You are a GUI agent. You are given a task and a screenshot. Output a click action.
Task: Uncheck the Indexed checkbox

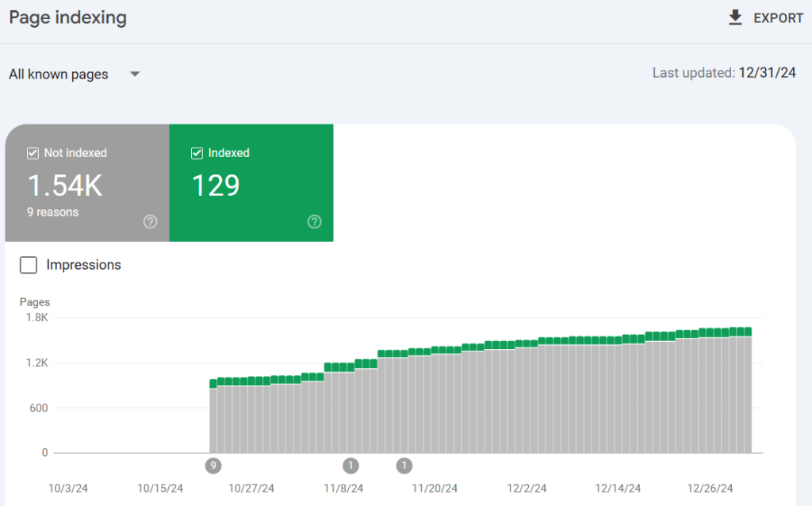197,153
